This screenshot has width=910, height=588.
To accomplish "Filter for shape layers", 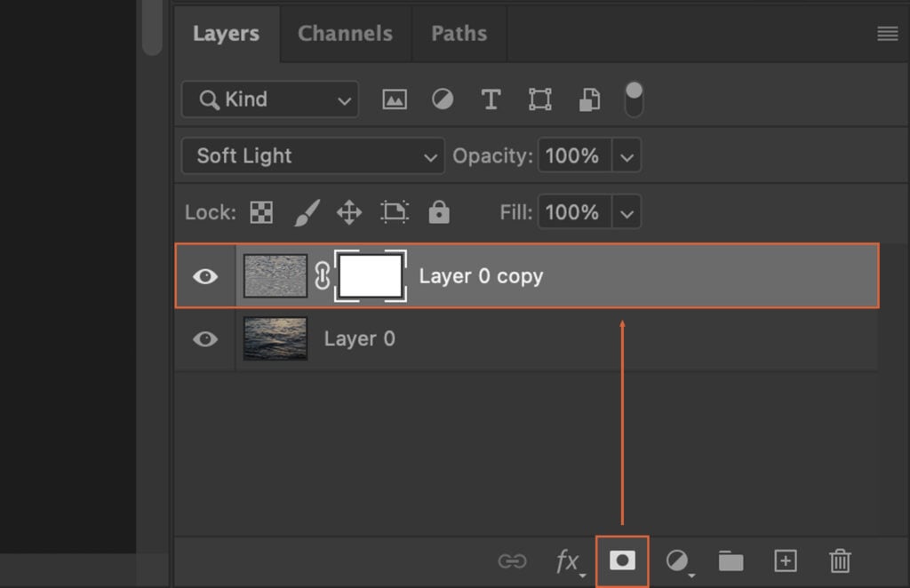I will pyautogui.click(x=540, y=99).
